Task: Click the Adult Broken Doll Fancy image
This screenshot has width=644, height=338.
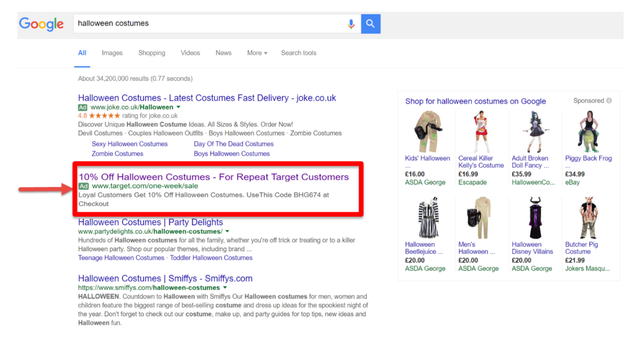Action: pos(534,131)
